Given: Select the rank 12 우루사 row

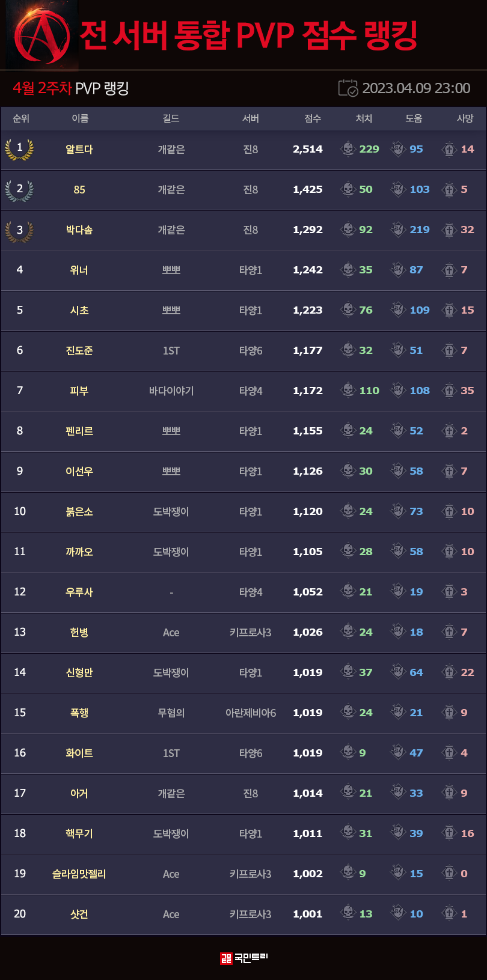Looking at the screenshot, I should [79, 592].
